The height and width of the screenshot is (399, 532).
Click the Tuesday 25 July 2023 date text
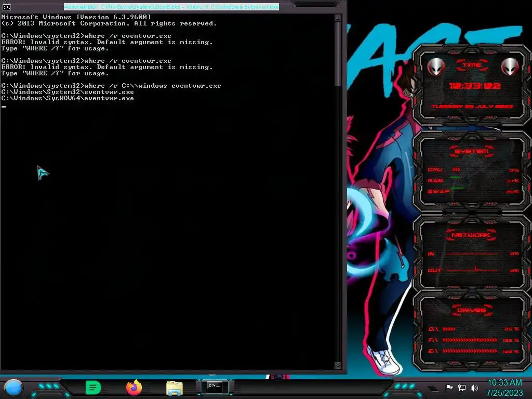(x=472, y=106)
